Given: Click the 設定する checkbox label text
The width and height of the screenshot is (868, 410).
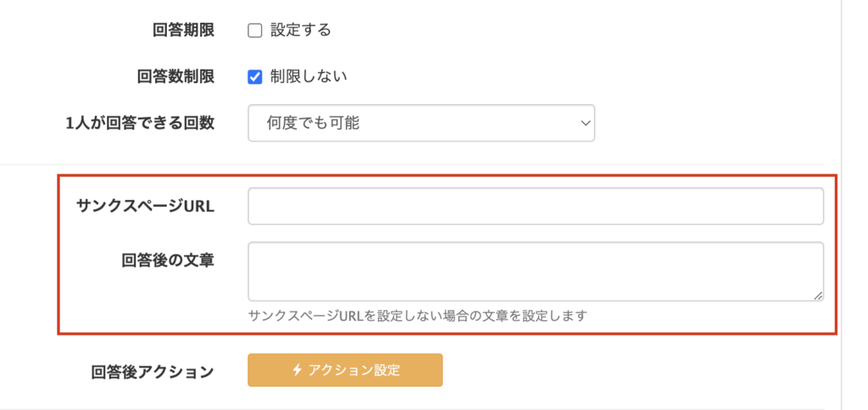Looking at the screenshot, I should 301,30.
